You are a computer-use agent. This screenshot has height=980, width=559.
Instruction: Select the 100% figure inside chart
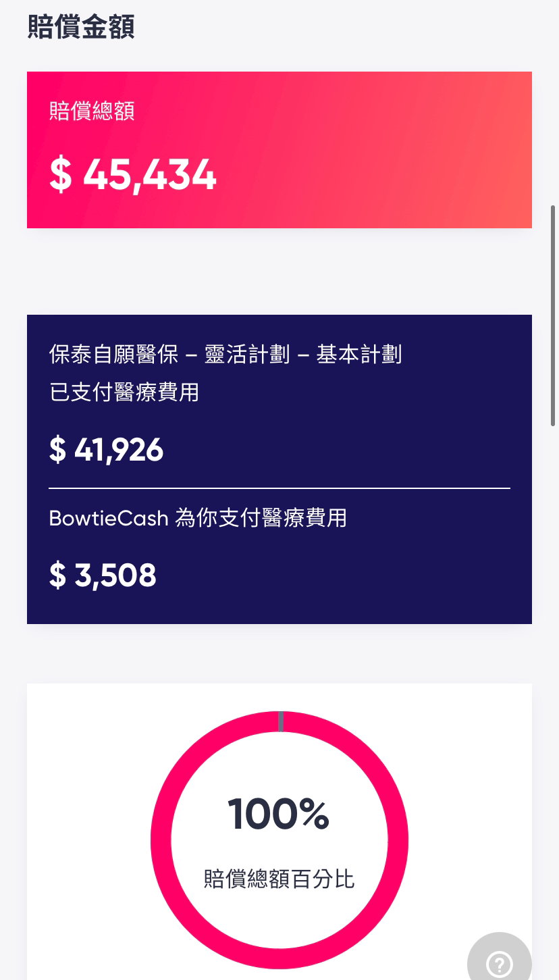click(x=278, y=814)
